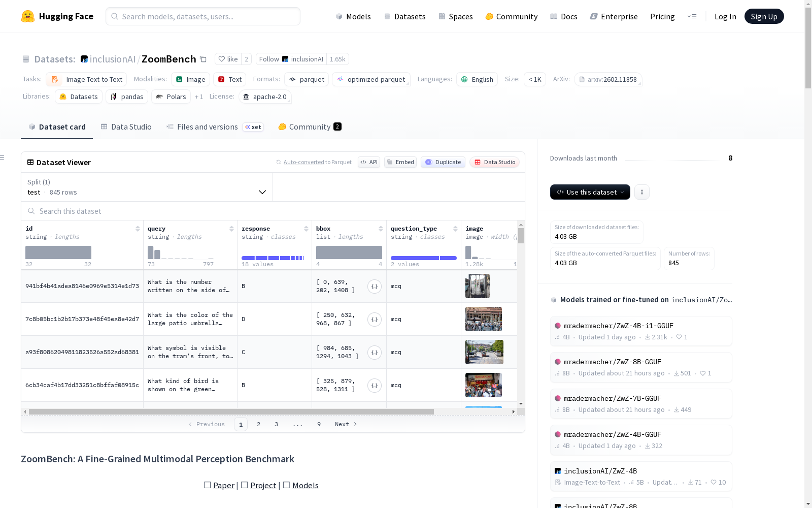This screenshot has width=812, height=508.
Task: Sort by the id column
Action: [138, 229]
